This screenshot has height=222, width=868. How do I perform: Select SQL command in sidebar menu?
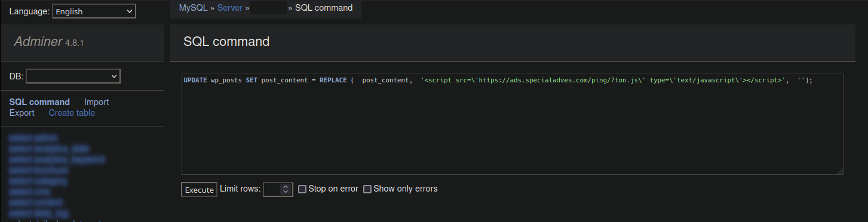[x=39, y=102]
